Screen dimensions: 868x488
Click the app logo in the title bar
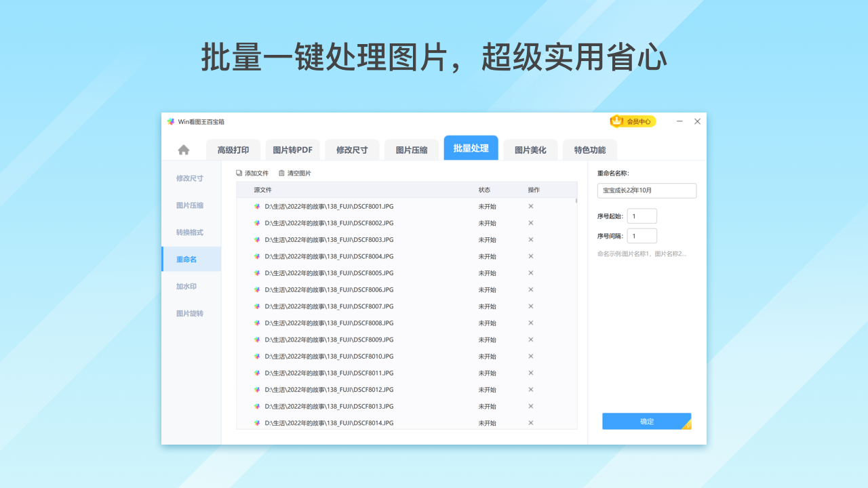[170, 121]
